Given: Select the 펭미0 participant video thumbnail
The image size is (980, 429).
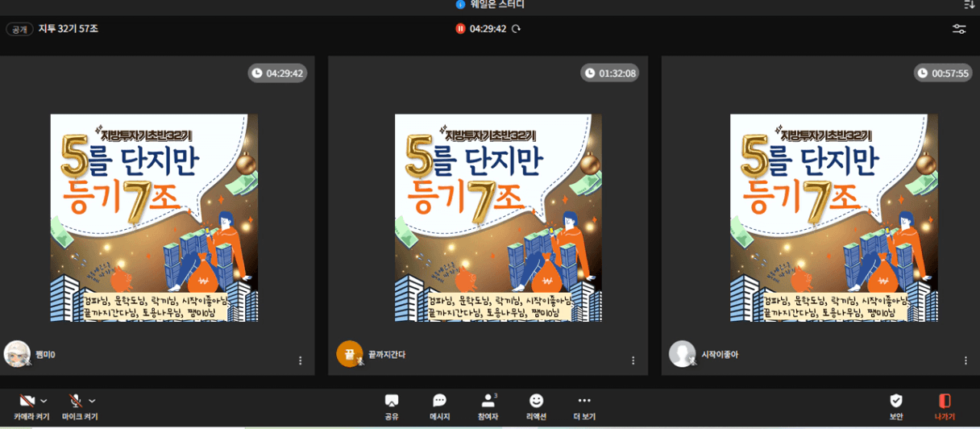Looking at the screenshot, I should pos(154,218).
